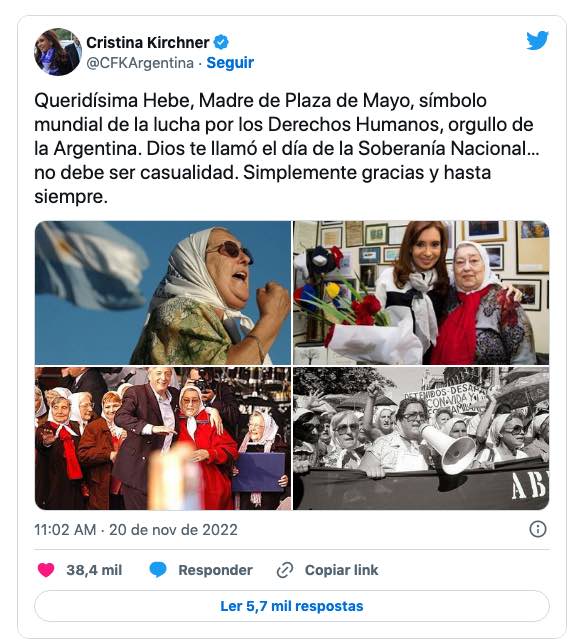The height and width of the screenshot is (644, 583).
Task: Follow the account via Seguir
Action: 230,63
